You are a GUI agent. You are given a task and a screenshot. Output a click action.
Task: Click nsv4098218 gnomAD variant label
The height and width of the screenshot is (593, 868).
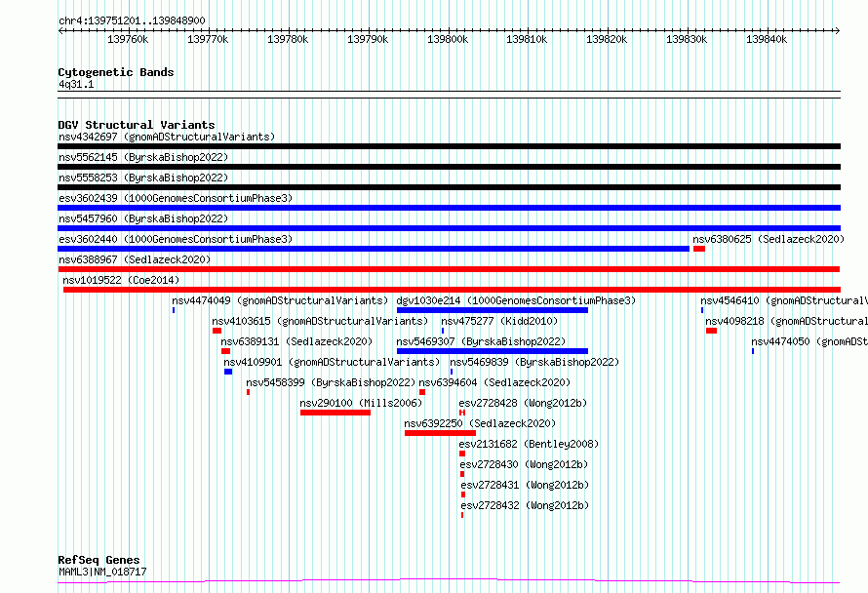(787, 321)
